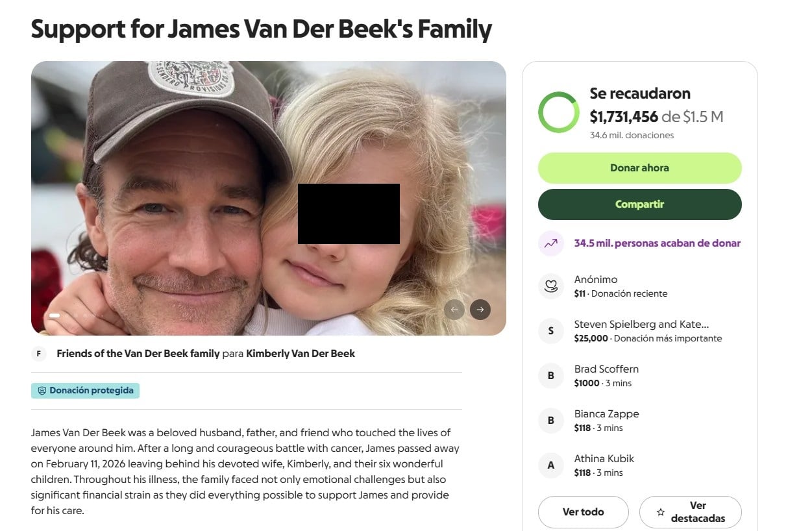Click the green donation progress ring
The height and width of the screenshot is (531, 812).
tap(558, 112)
